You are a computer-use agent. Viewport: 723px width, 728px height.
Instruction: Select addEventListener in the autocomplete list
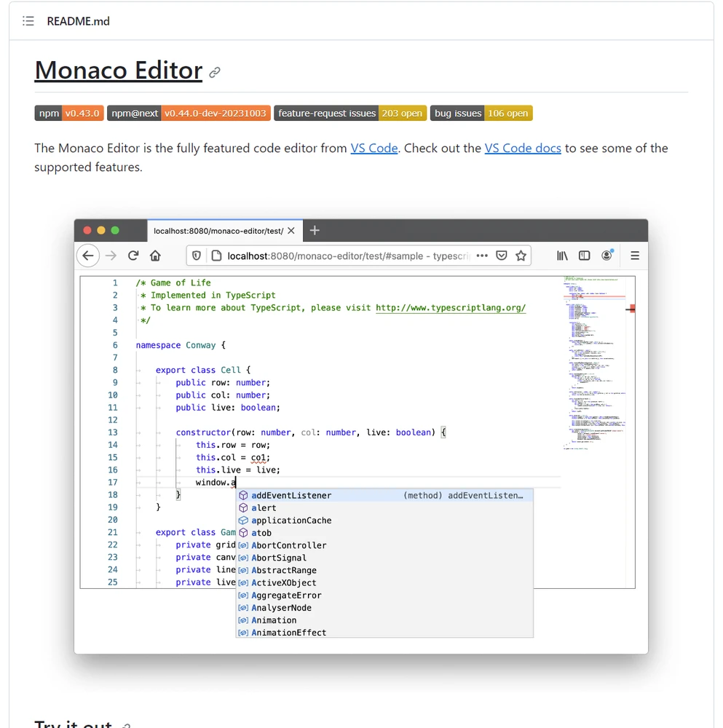click(x=291, y=496)
